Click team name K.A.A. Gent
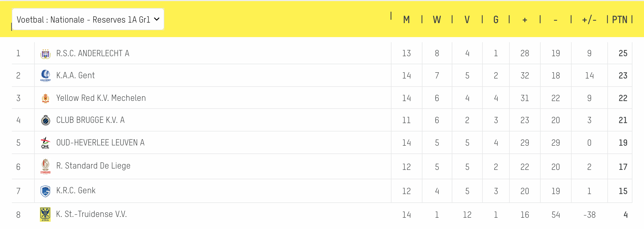 tap(76, 75)
